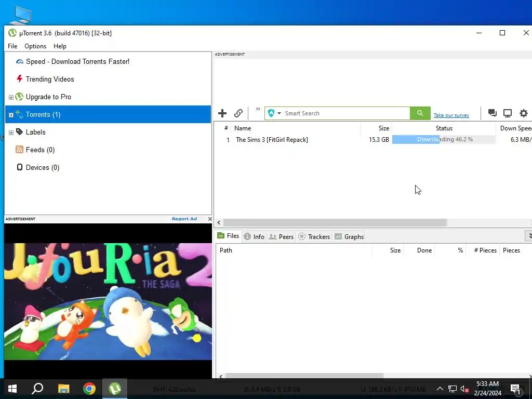Click the muted volume tray icon
Image resolution: width=532 pixels, height=399 pixels.
[464, 389]
